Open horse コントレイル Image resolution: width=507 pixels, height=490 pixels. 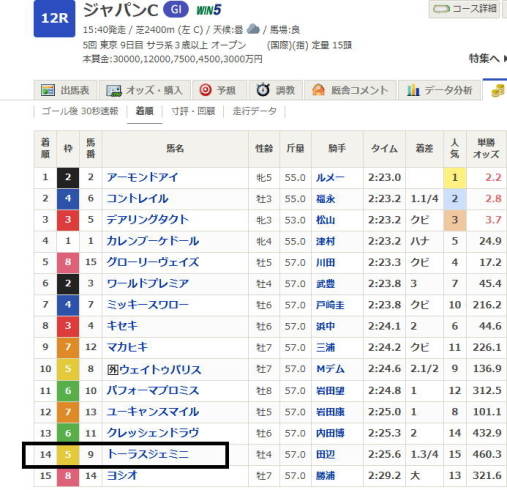point(137,199)
